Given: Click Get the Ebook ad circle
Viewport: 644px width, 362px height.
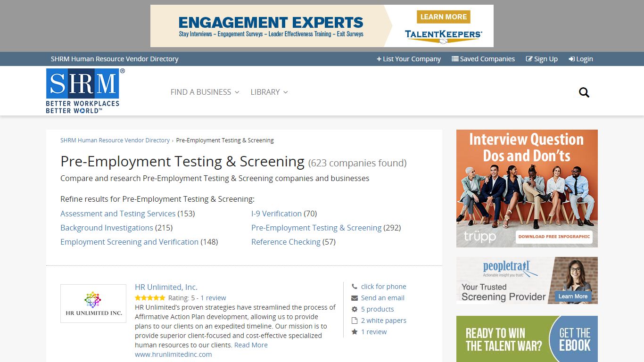Looking at the screenshot, I should 574,339.
